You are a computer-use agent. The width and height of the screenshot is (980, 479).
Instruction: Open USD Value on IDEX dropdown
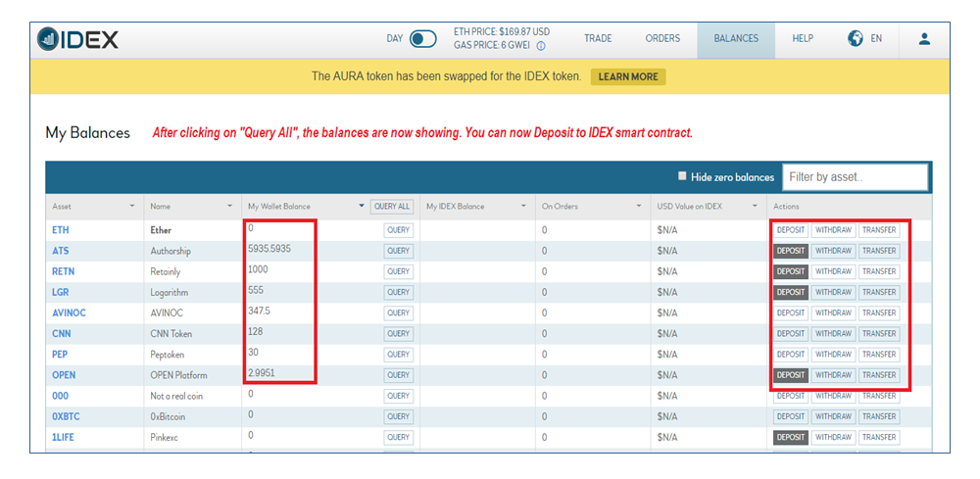[755, 206]
